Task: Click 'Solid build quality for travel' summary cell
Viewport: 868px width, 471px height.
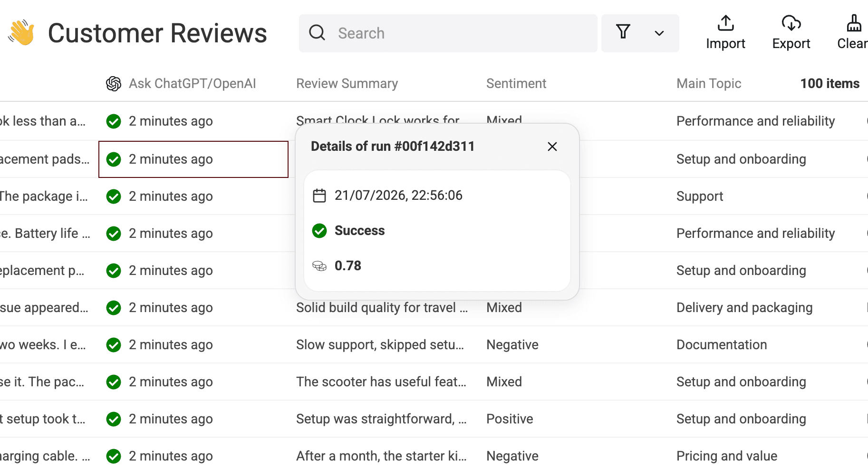Action: click(382, 308)
